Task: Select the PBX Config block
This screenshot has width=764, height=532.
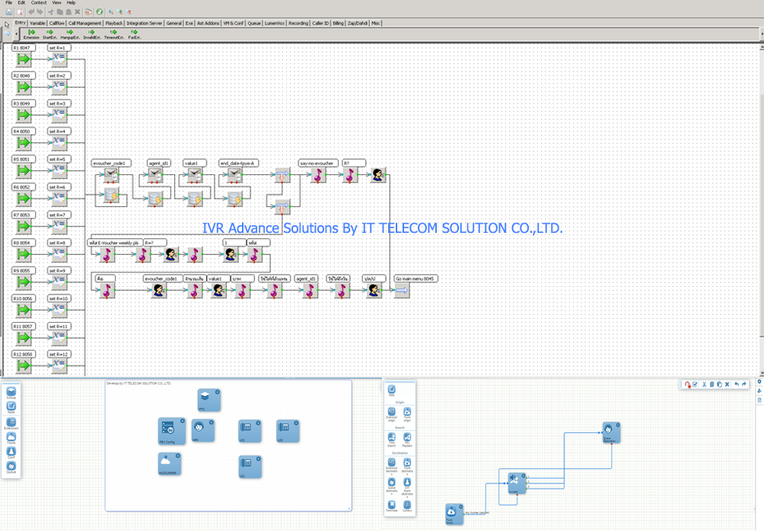Action: pos(171,431)
